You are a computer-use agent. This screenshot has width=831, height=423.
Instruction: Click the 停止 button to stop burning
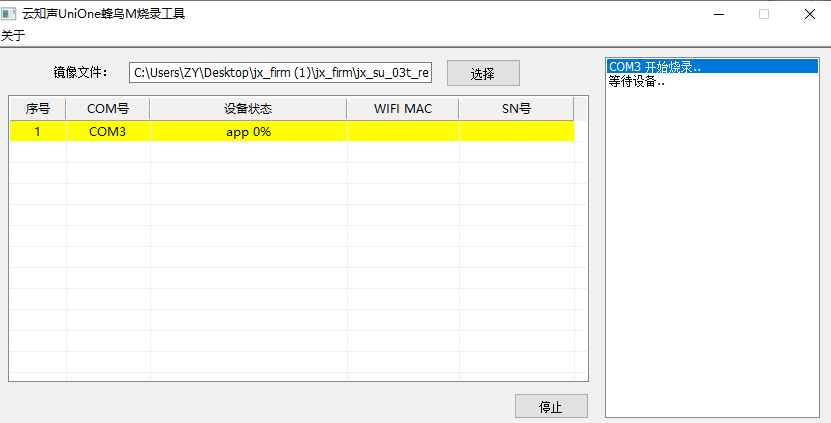tap(551, 407)
